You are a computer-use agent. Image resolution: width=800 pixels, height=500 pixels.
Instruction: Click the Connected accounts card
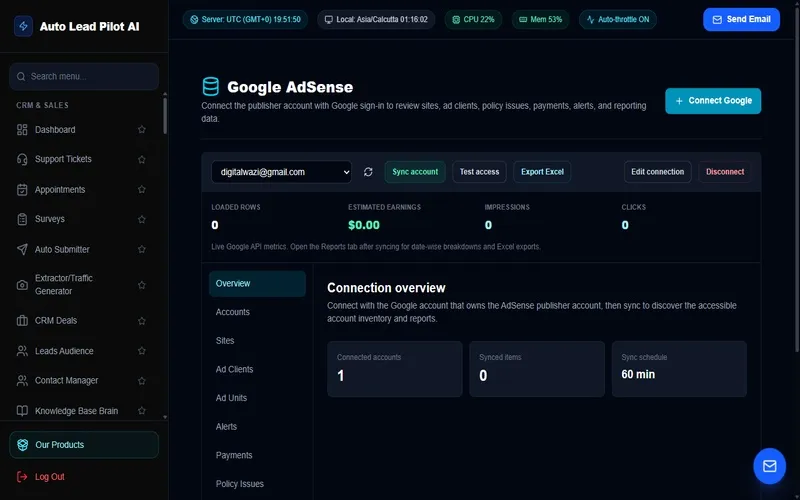pos(394,369)
